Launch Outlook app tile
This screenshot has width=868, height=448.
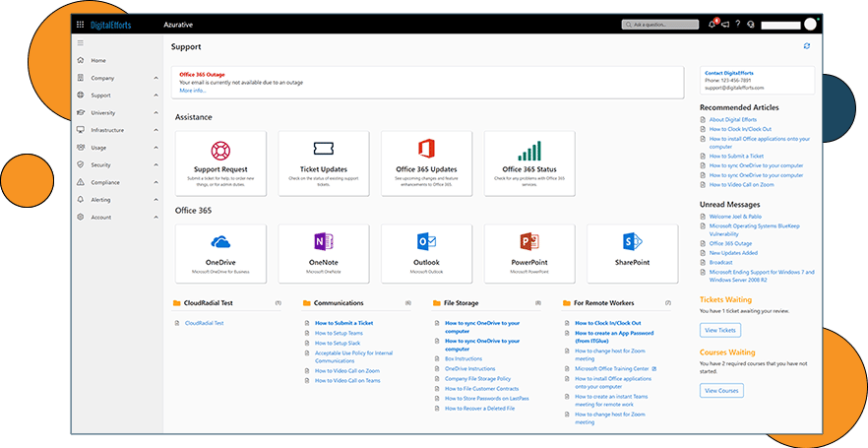click(x=427, y=254)
